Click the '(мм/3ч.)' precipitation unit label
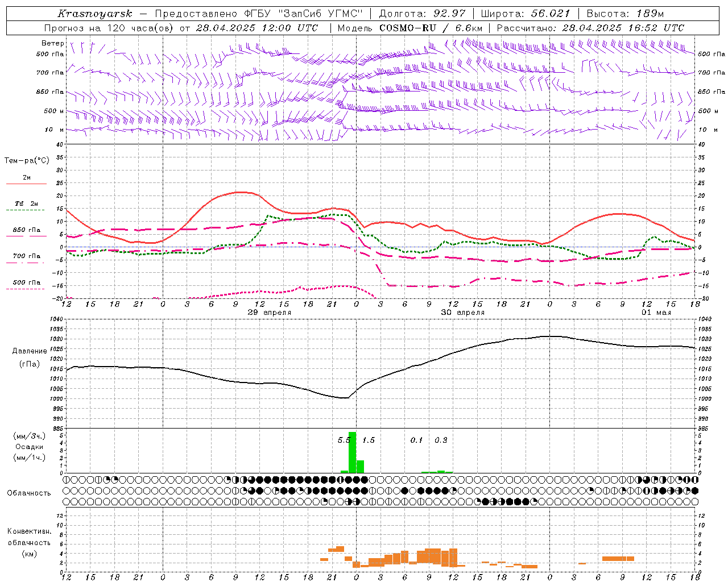728x582 pixels. click(29, 436)
